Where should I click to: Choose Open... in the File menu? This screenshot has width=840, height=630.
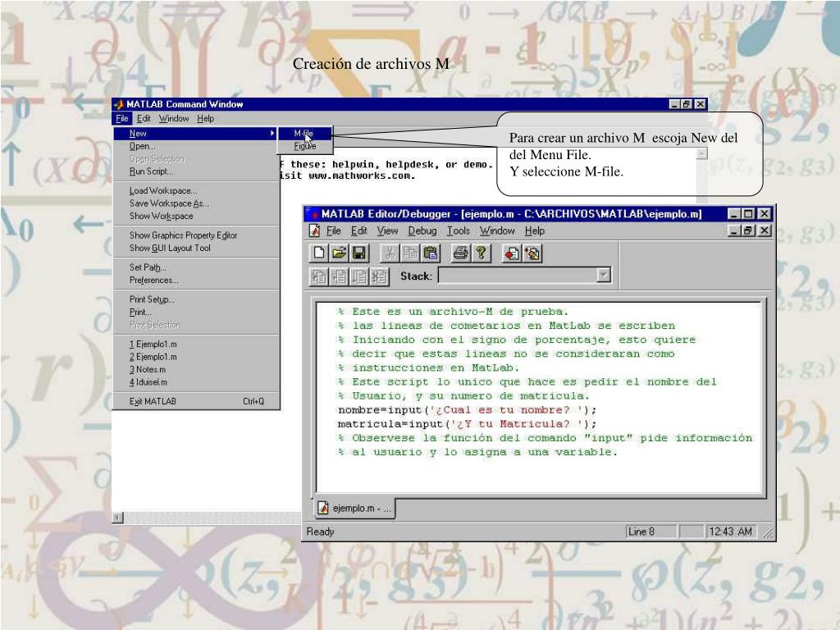point(196,146)
